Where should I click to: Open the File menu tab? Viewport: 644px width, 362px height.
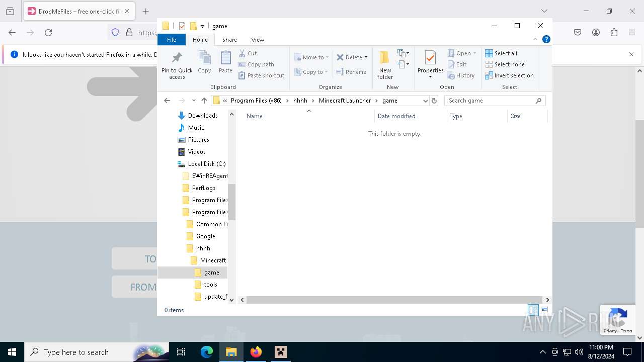[x=172, y=40]
